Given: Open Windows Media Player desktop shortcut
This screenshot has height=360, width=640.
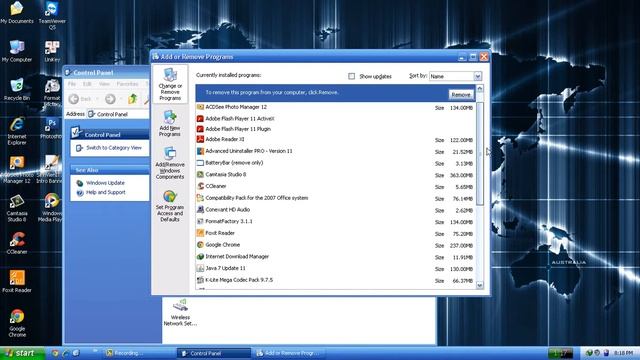Looking at the screenshot, I should pyautogui.click(x=51, y=208).
